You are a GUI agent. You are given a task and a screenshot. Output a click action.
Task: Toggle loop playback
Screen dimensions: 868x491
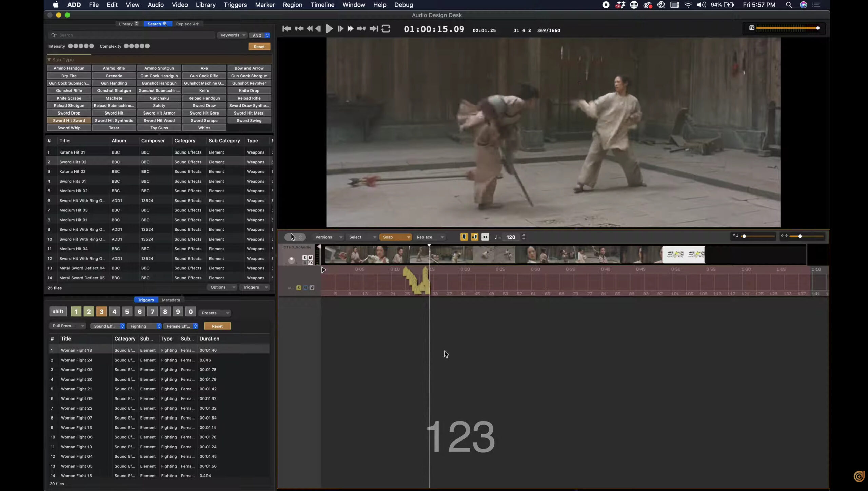[386, 29]
